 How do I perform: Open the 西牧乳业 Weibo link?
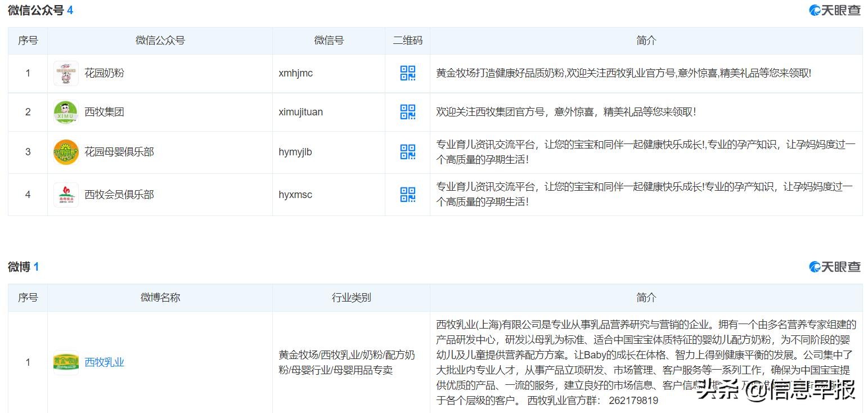click(104, 362)
